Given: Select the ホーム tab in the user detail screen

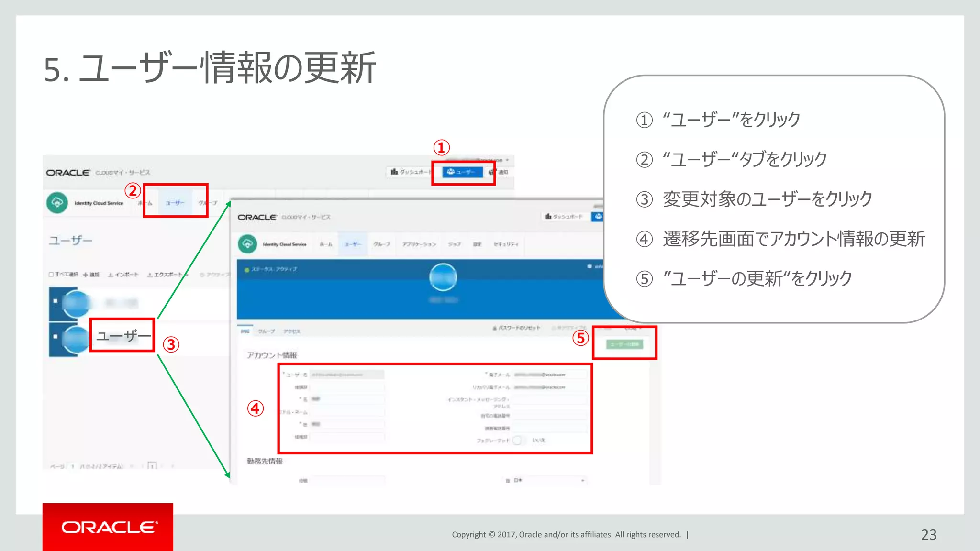Looking at the screenshot, I should point(326,244).
